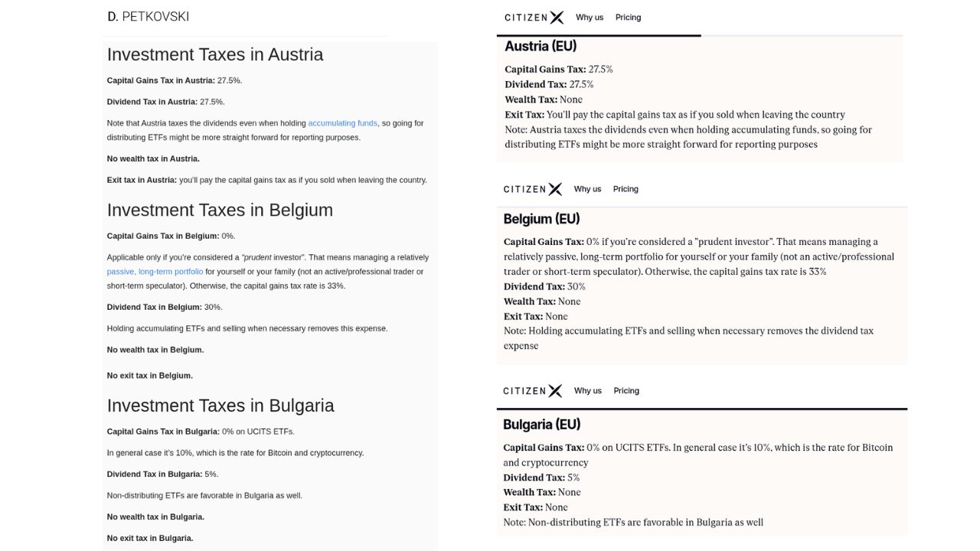Click the 'Investment Taxes in Bulgaria' heading
The image size is (980, 551).
tap(220, 406)
